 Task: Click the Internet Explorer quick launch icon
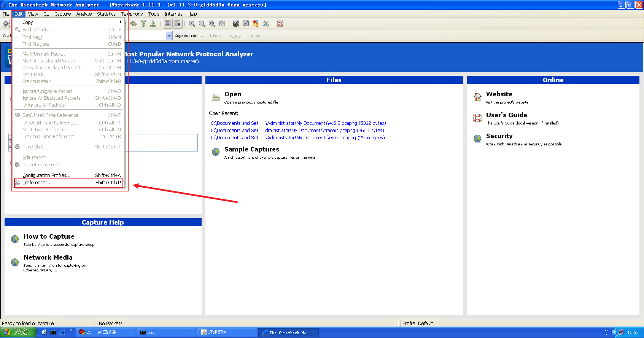coord(44,332)
